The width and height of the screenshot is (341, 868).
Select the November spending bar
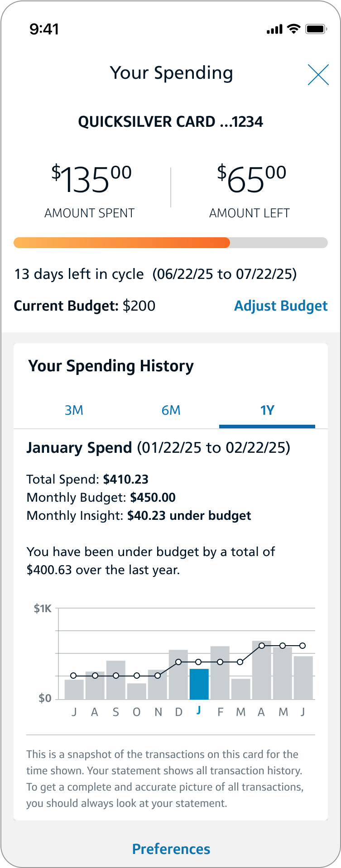pyautogui.click(x=157, y=685)
